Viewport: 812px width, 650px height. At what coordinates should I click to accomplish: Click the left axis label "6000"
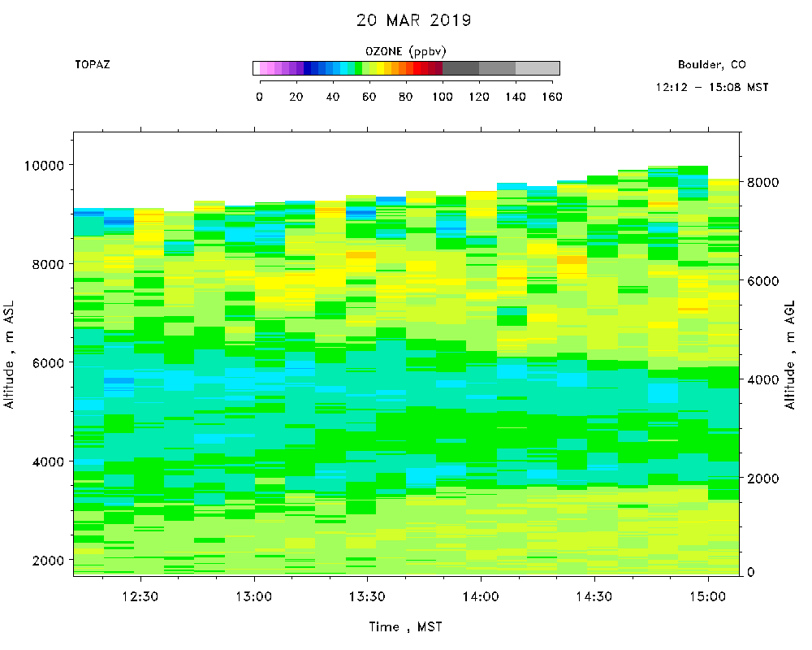coord(48,363)
